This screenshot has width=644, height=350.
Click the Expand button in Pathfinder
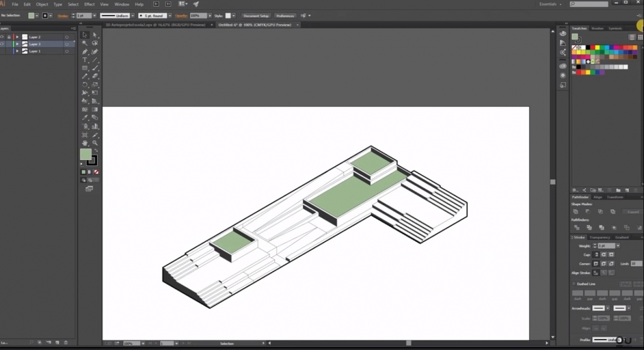[x=632, y=211]
